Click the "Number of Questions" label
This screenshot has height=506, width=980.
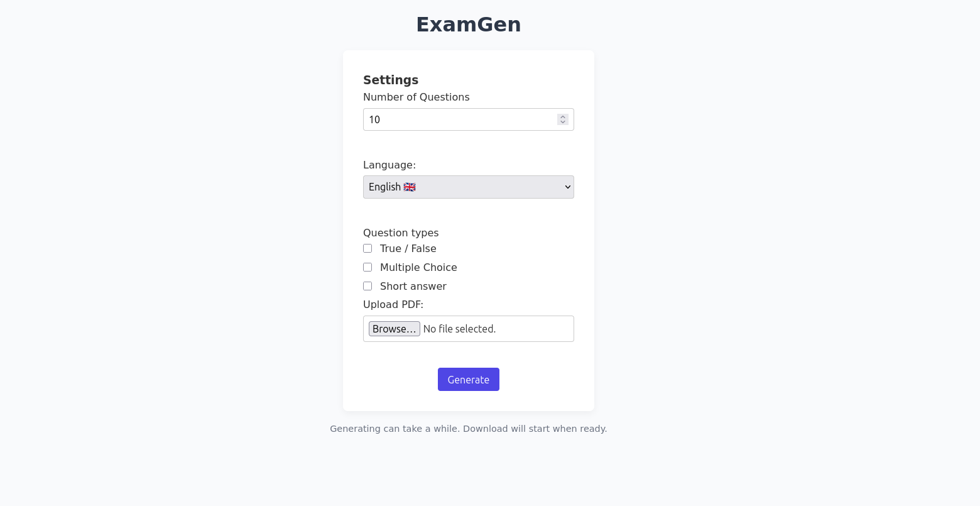point(416,97)
